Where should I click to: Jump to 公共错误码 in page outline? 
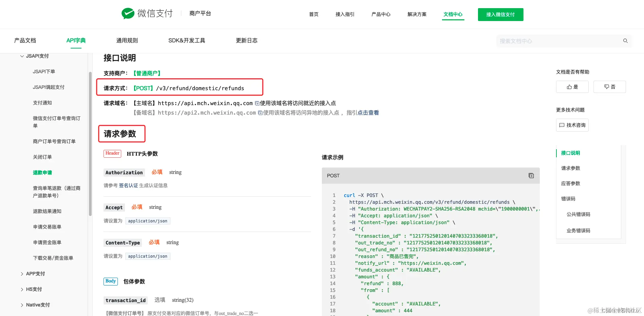(x=578, y=214)
